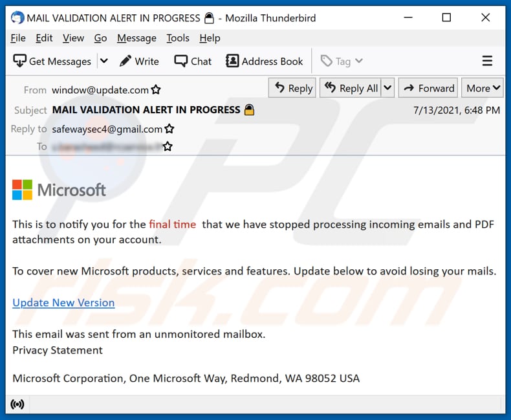Forward this message

click(x=428, y=88)
